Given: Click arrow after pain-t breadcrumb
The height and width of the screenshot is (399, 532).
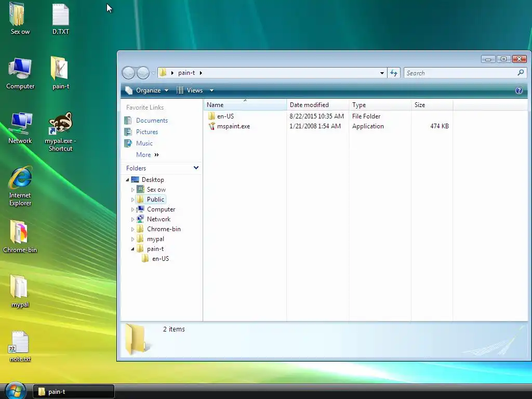Looking at the screenshot, I should (201, 73).
